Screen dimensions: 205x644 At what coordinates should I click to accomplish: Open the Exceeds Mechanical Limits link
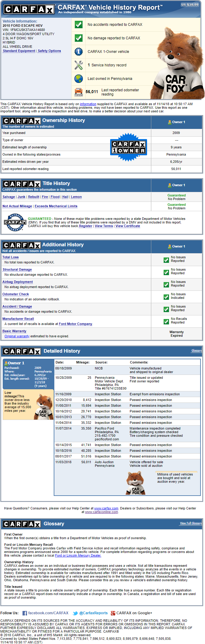[56, 206]
